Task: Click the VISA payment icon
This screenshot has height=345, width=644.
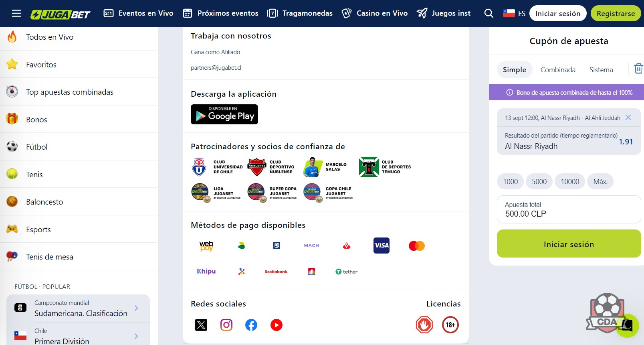Action: click(x=382, y=246)
